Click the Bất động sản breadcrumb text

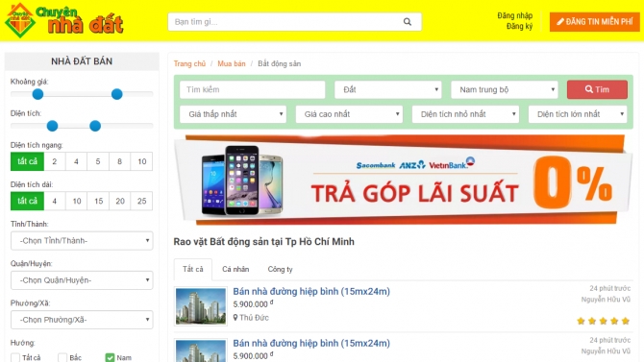tap(280, 63)
